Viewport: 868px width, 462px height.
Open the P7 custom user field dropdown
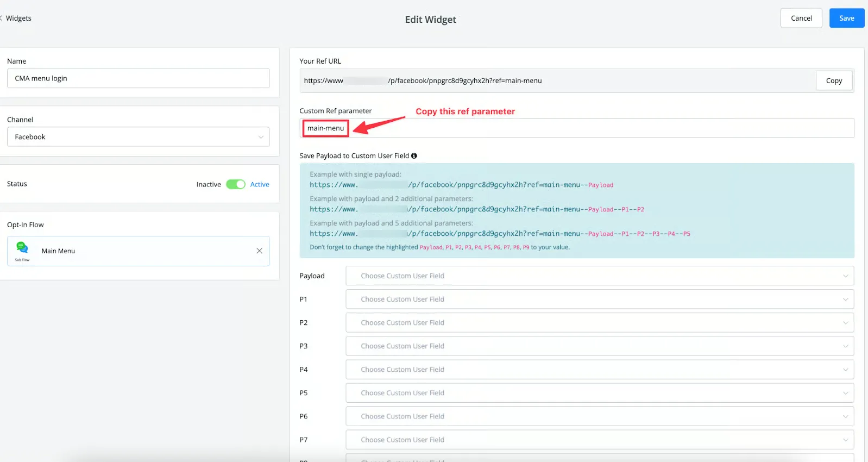tap(600, 439)
